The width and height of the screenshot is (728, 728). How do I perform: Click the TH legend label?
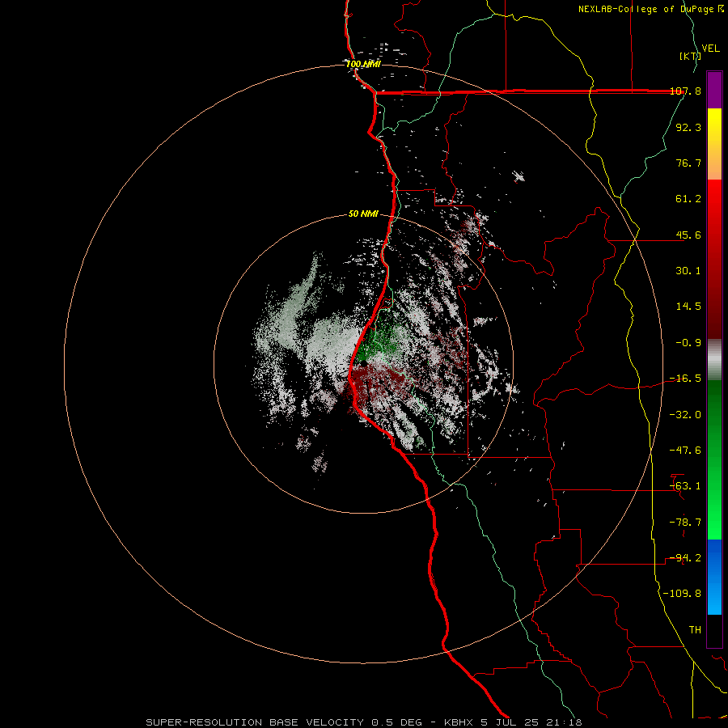695,630
